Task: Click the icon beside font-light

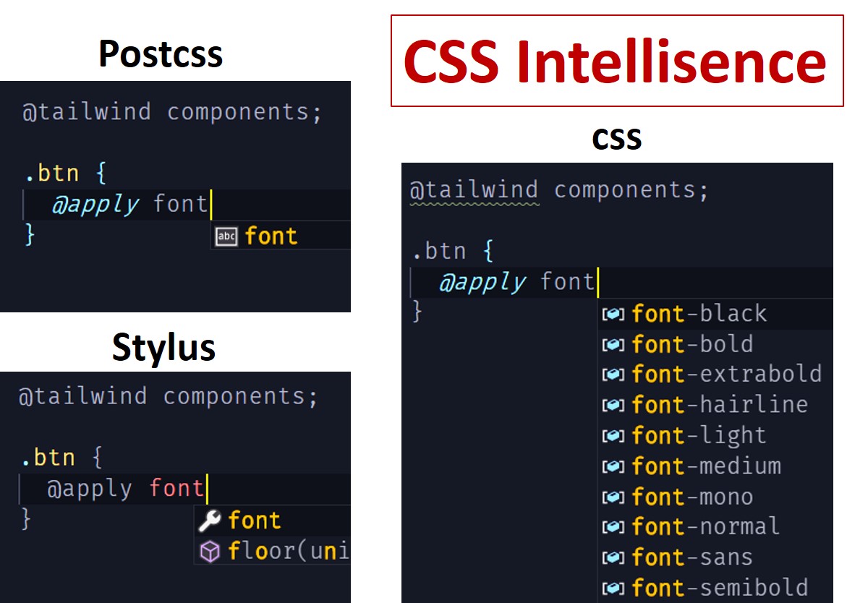Action: point(613,437)
